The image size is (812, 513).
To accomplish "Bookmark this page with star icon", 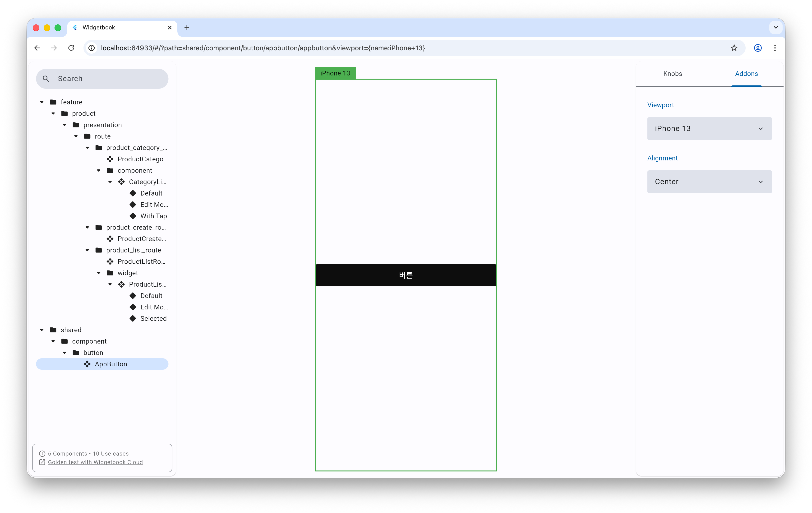I will pyautogui.click(x=734, y=48).
